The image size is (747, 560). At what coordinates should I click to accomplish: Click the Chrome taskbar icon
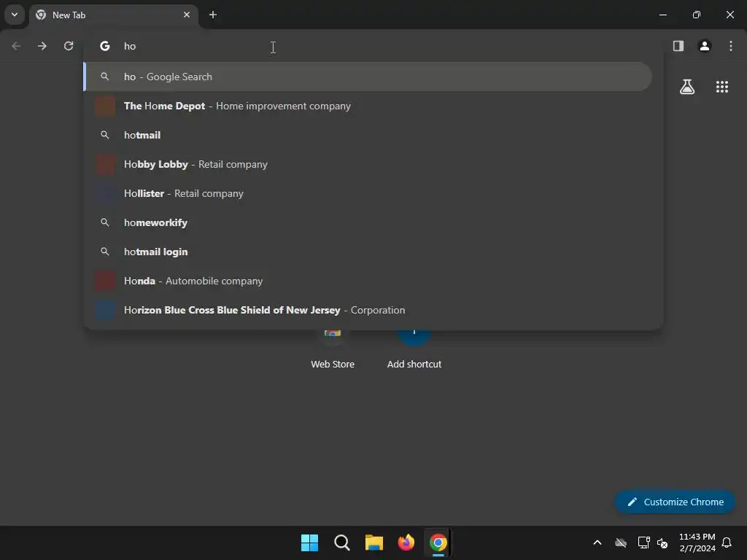(438, 542)
